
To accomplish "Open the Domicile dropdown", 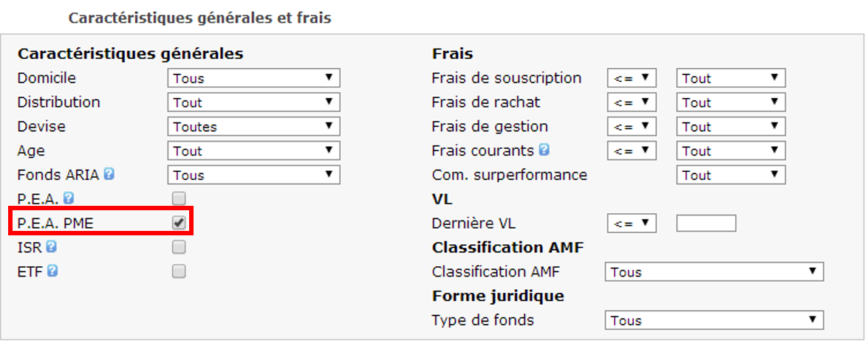I will pyautogui.click(x=253, y=78).
